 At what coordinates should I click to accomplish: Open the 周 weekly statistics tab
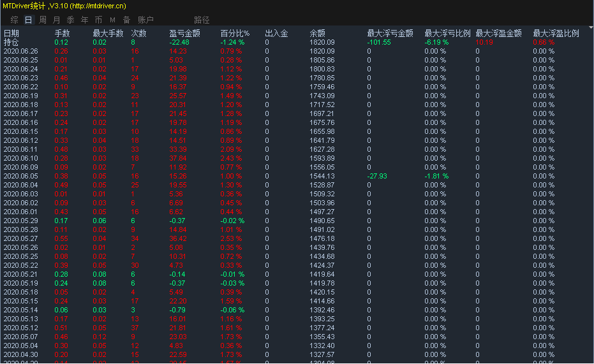[42, 20]
